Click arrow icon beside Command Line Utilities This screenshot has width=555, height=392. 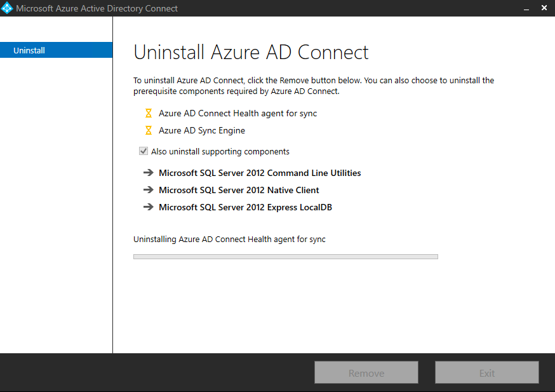(149, 172)
